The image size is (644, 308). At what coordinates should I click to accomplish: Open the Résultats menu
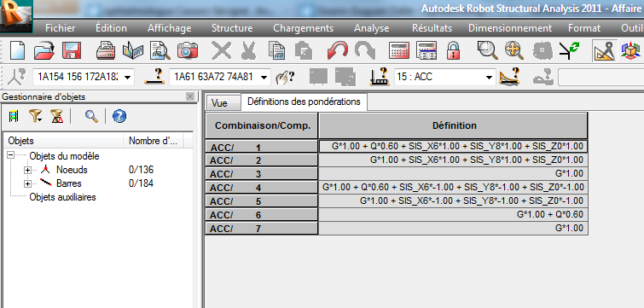[432, 28]
